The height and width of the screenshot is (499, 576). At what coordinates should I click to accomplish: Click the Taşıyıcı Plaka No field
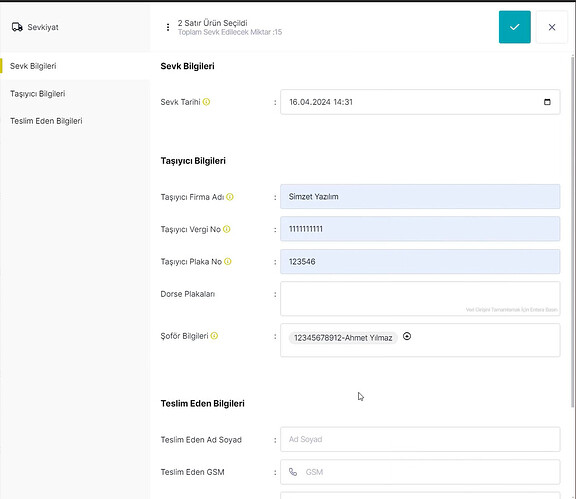[x=420, y=262]
